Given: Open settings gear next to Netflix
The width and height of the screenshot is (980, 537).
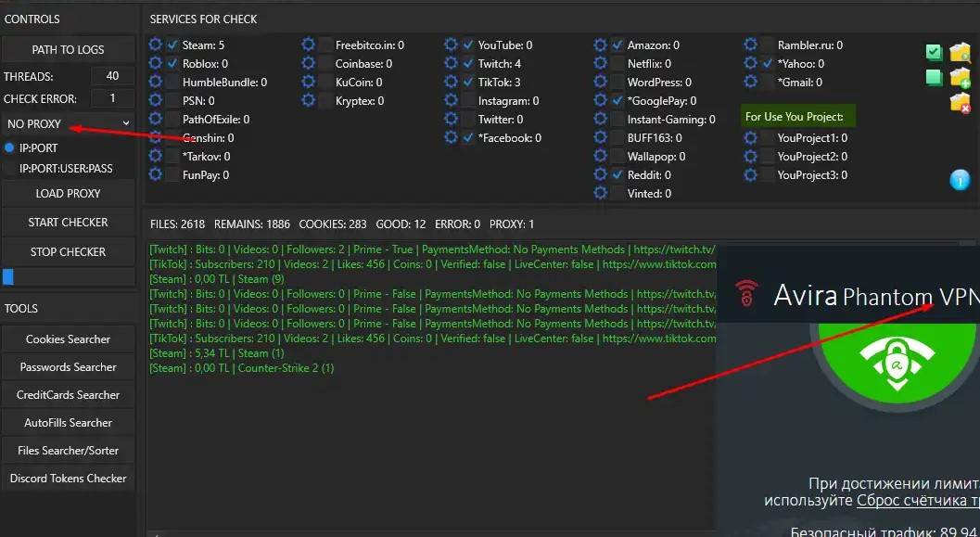Looking at the screenshot, I should tap(601, 64).
